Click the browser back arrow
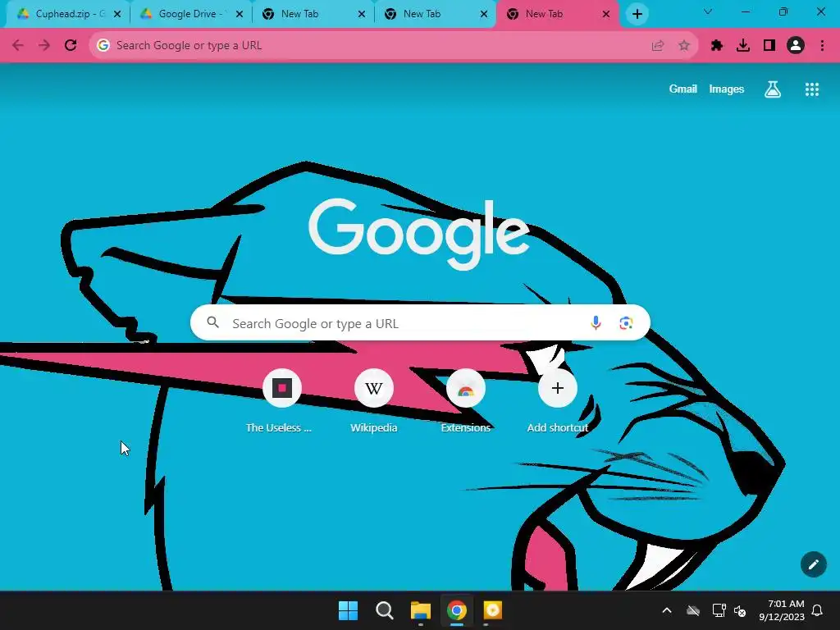 click(18, 46)
